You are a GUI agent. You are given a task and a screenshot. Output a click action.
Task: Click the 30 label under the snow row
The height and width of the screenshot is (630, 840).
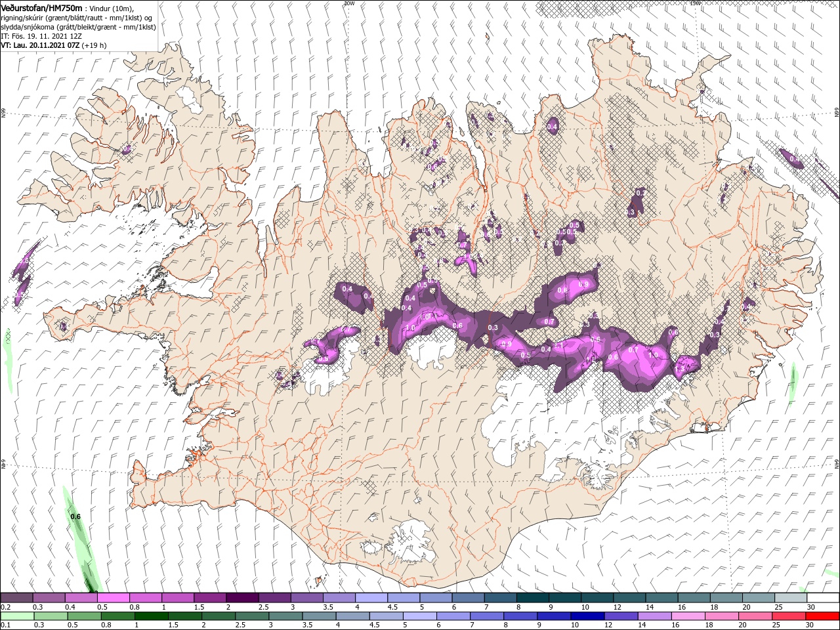tap(811, 607)
